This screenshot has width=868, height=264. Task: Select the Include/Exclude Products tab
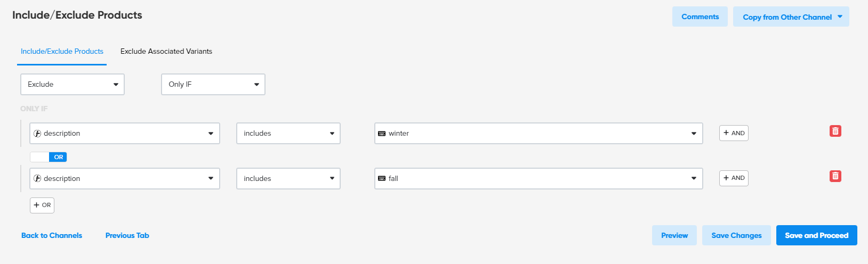[62, 51]
